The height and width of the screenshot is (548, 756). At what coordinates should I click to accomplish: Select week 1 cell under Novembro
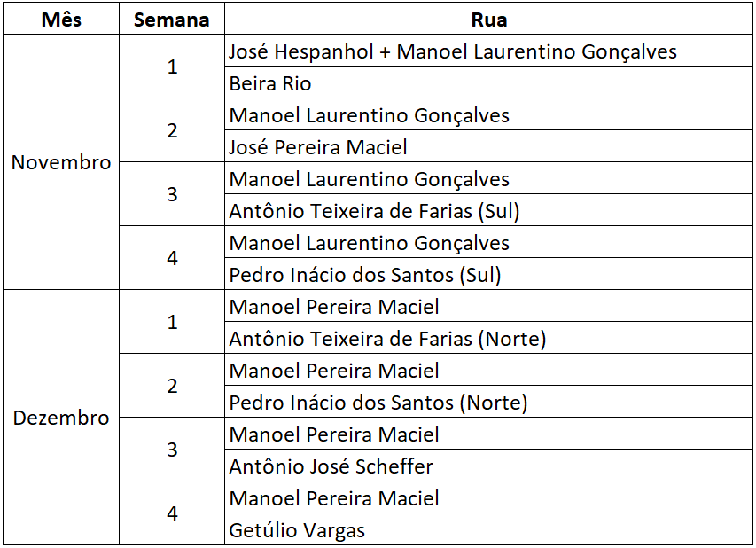pyautogui.click(x=172, y=67)
